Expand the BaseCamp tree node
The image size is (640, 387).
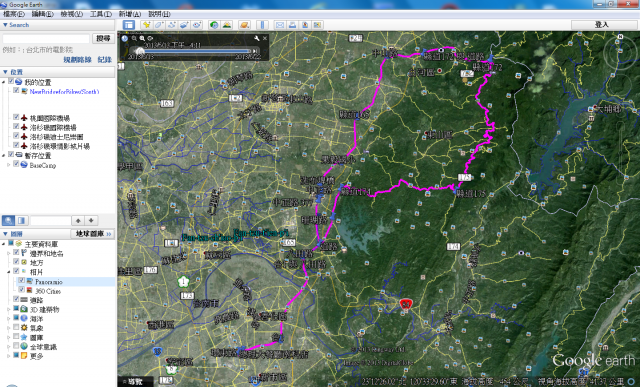coord(9,165)
